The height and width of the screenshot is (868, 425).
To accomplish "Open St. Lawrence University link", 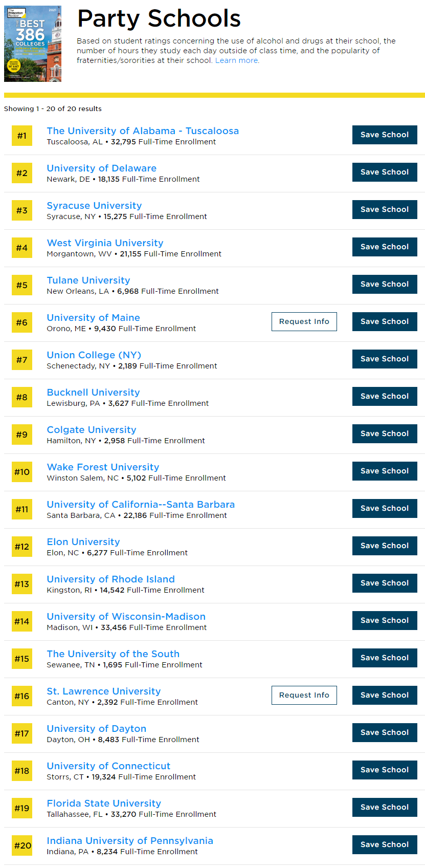I will click(104, 691).
